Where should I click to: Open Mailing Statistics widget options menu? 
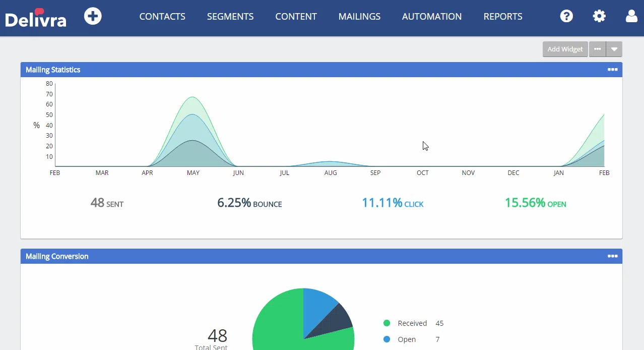612,70
